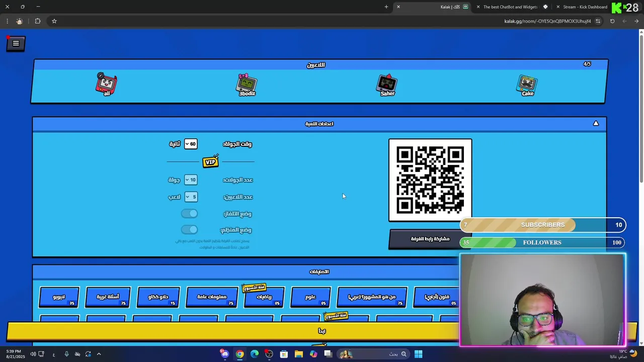
Task: Switch keyboard language tray indicator
Action: pyautogui.click(x=54, y=354)
